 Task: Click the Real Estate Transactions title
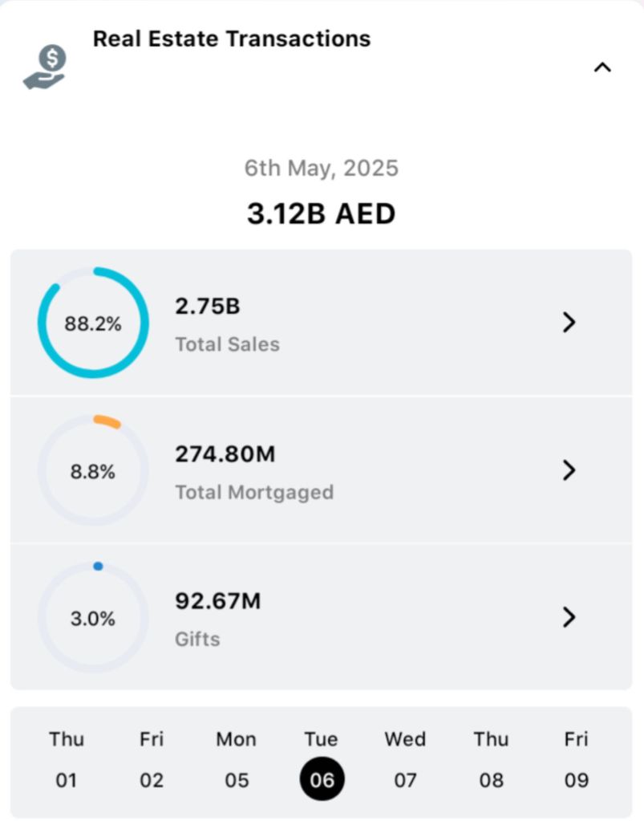pyautogui.click(x=232, y=39)
